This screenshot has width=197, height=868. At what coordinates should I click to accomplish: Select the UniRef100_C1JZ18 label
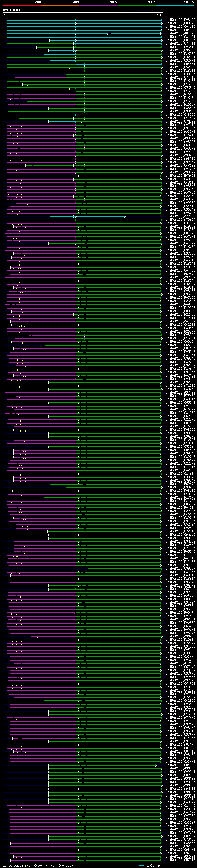180,467
